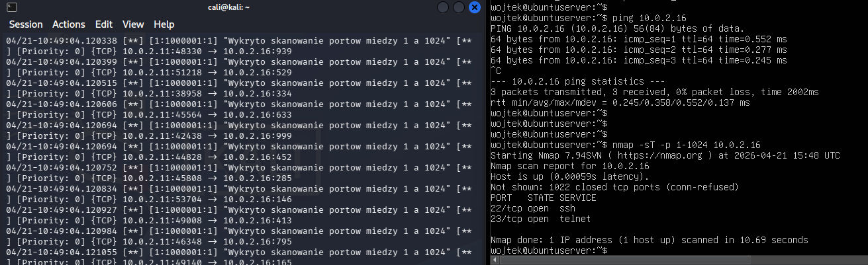This screenshot has height=265, width=868.
Task: Minimize the cali@kali terminal window
Action: [444, 7]
